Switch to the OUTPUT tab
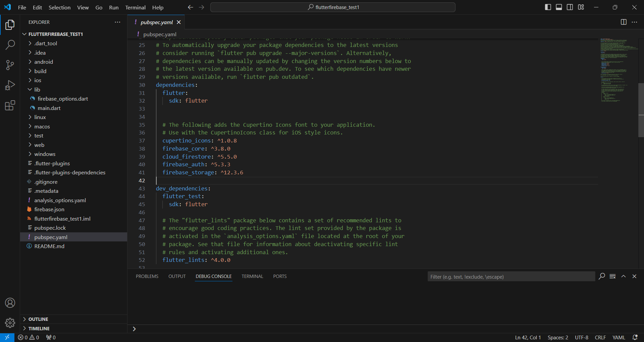Viewport: 644px width, 342px height. point(177,276)
